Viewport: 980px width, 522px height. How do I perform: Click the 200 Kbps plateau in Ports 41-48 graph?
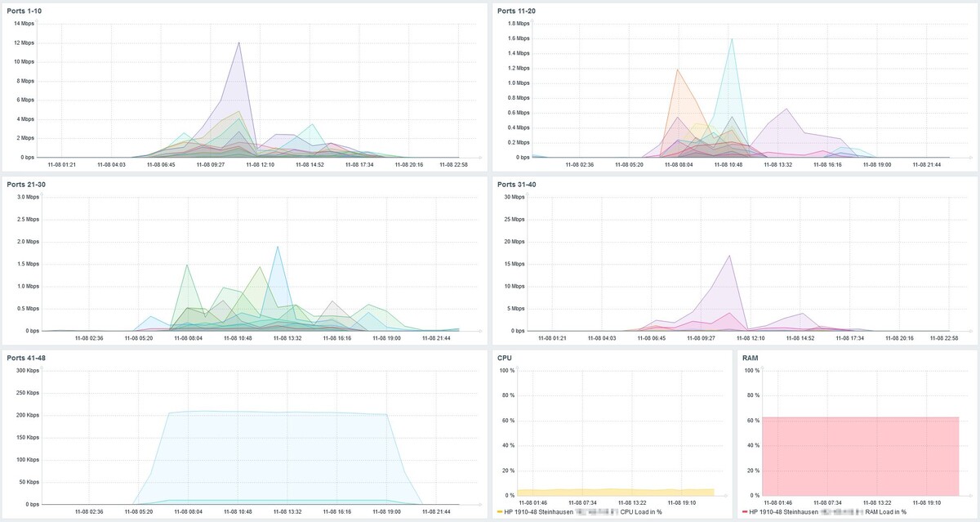click(x=278, y=413)
